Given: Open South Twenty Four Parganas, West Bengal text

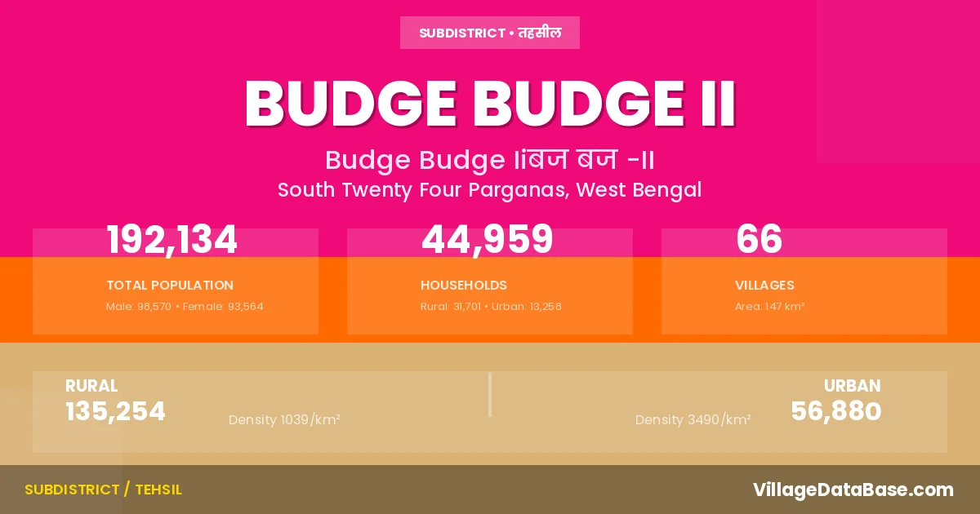Looking at the screenshot, I should tap(490, 190).
